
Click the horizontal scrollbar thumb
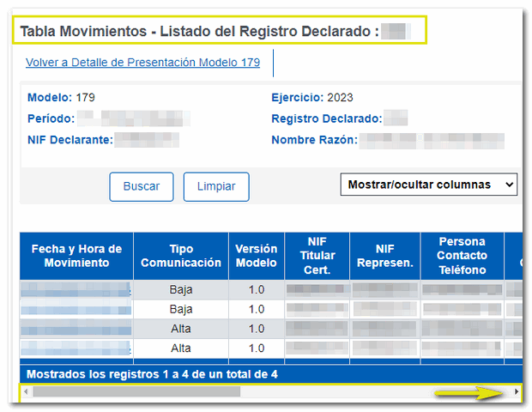[136, 391]
